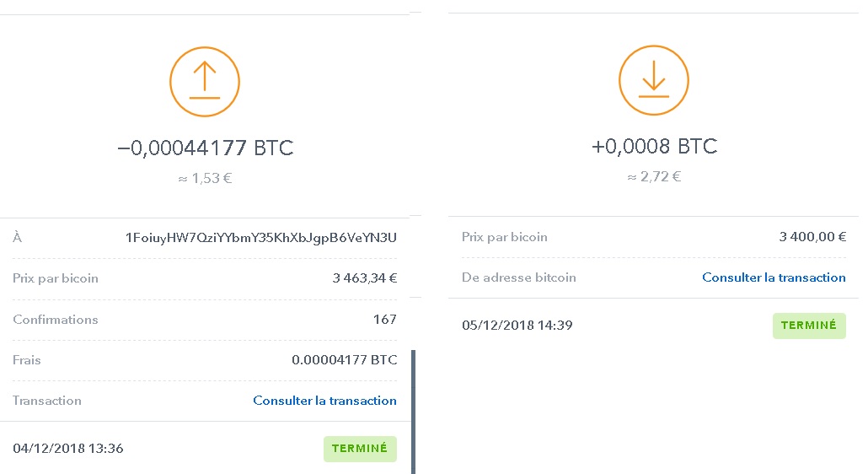Click the −0,00044177 BTC amount
This screenshot has width=868, height=474.
click(206, 148)
